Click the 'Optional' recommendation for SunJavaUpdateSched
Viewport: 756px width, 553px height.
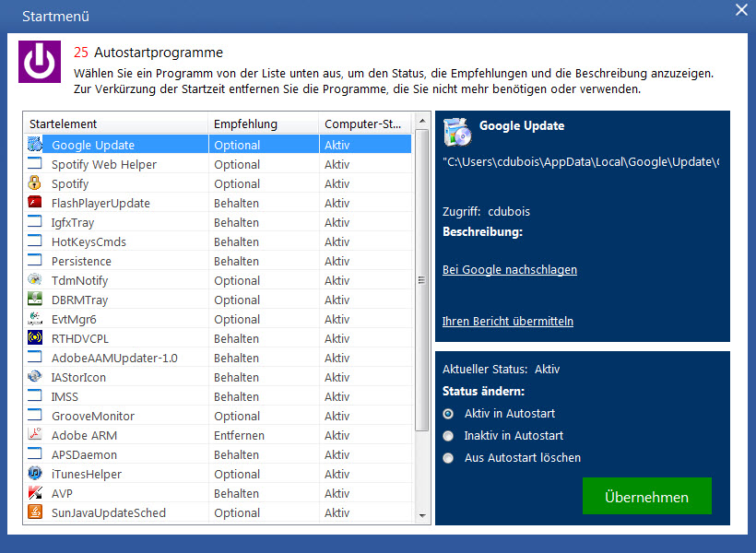[x=237, y=512]
